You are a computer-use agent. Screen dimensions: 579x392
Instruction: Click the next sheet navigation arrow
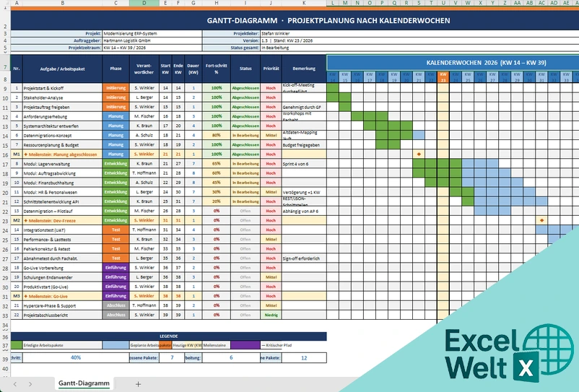click(30, 384)
